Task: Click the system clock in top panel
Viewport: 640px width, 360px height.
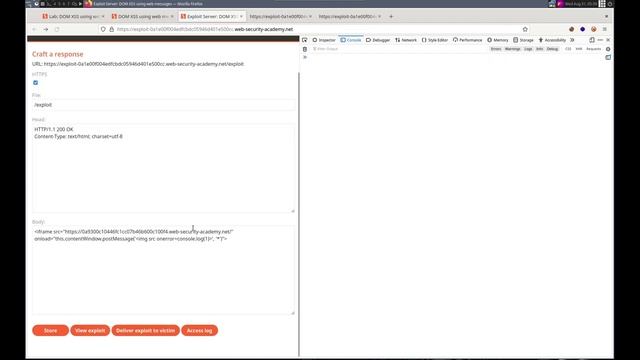Action: 581,4
